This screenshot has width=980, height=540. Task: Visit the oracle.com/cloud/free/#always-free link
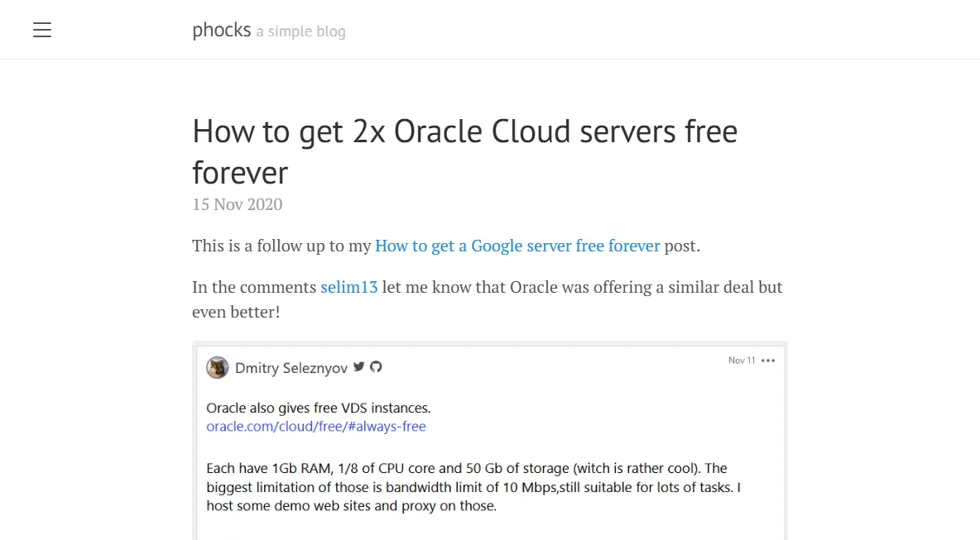[316, 427]
